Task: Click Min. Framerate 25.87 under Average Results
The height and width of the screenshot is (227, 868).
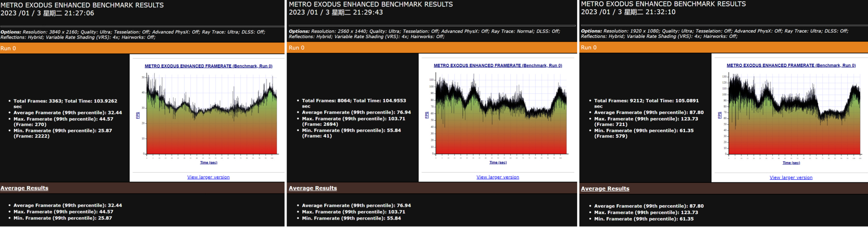Action: tap(63, 218)
